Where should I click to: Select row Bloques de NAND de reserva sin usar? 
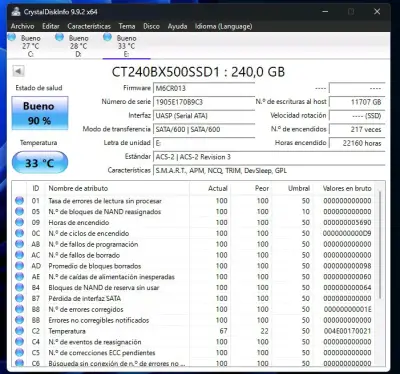click(x=193, y=287)
